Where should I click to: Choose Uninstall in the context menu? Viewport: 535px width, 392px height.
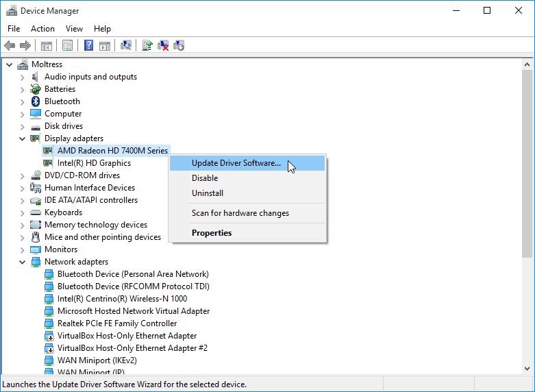coord(247,193)
